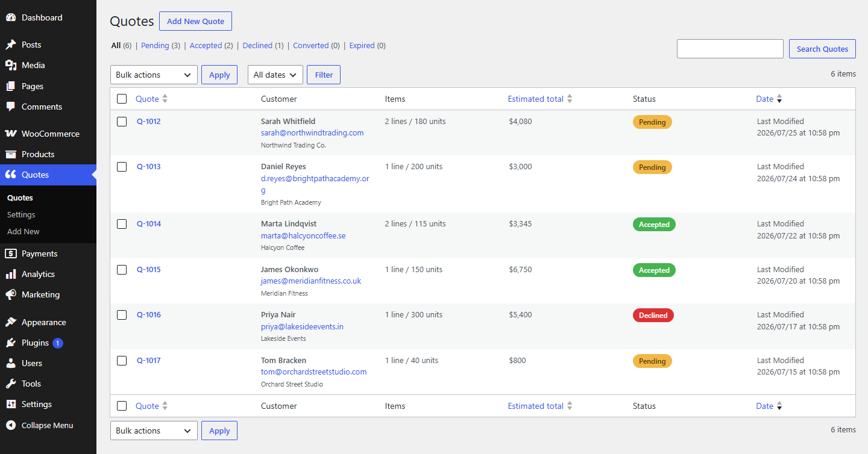Image resolution: width=868 pixels, height=454 pixels.
Task: Open the top Bulk actions dropdown
Action: 154,75
